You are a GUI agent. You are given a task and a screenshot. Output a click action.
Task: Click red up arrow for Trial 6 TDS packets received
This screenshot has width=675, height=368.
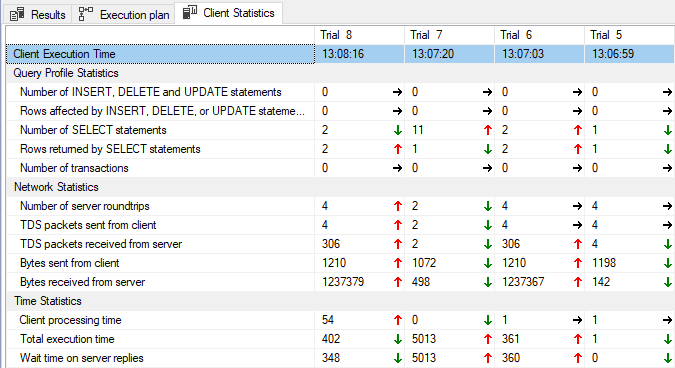coord(578,244)
